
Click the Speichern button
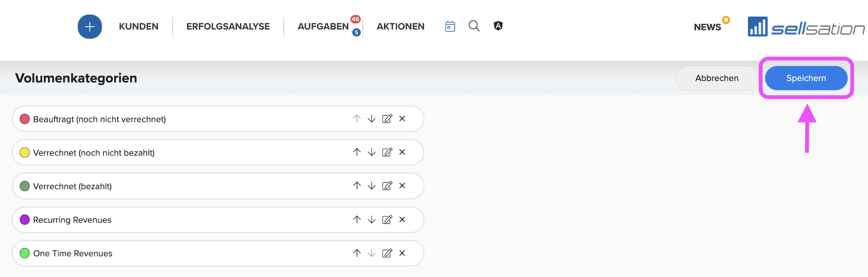806,78
